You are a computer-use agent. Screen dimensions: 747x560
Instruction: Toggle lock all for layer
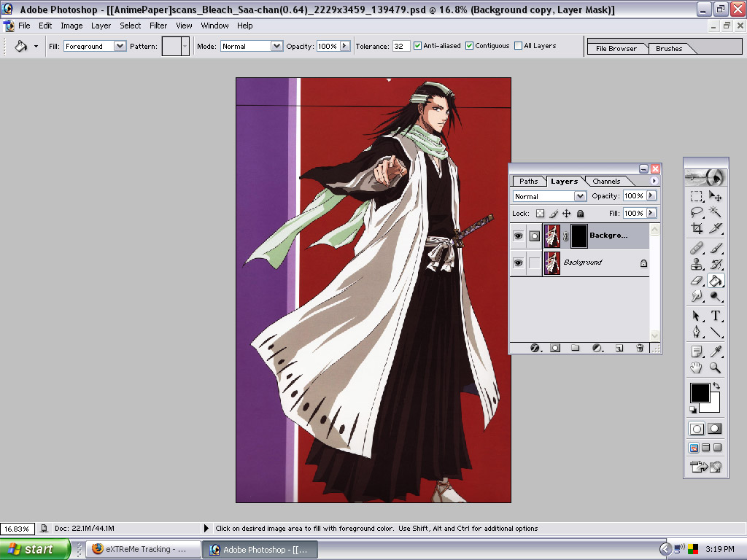tap(580, 214)
